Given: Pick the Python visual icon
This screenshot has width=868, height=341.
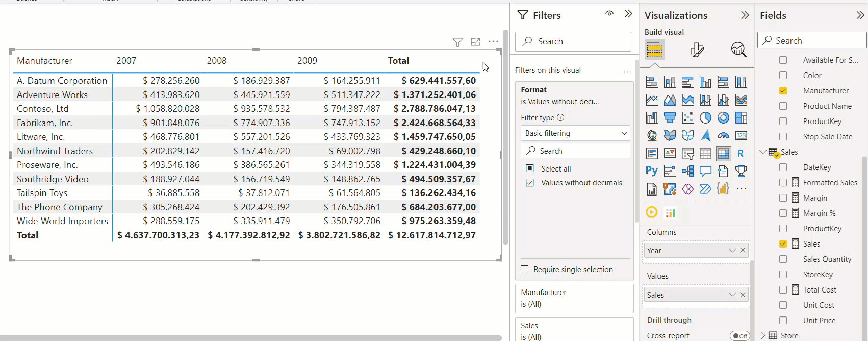Looking at the screenshot, I should pos(651,171).
